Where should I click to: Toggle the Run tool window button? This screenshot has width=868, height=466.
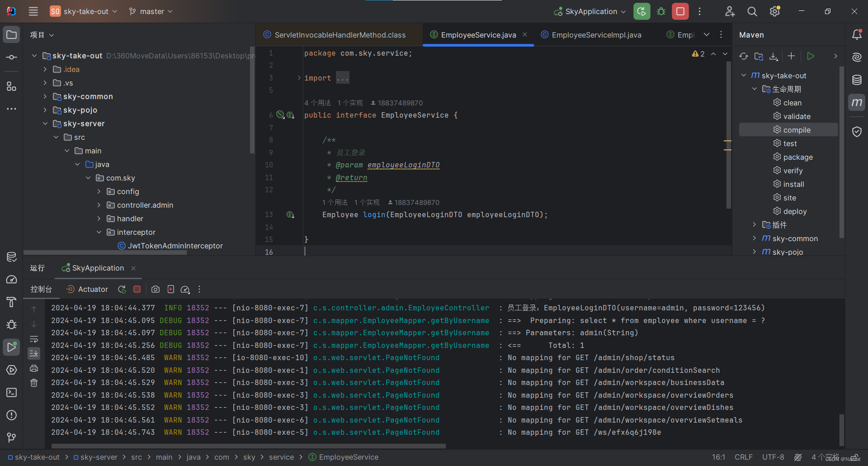(x=12, y=347)
